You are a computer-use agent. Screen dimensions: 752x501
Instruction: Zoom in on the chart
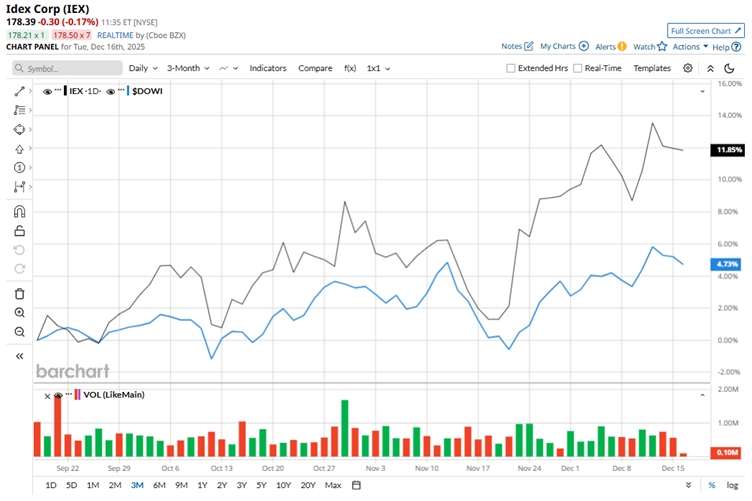19,313
